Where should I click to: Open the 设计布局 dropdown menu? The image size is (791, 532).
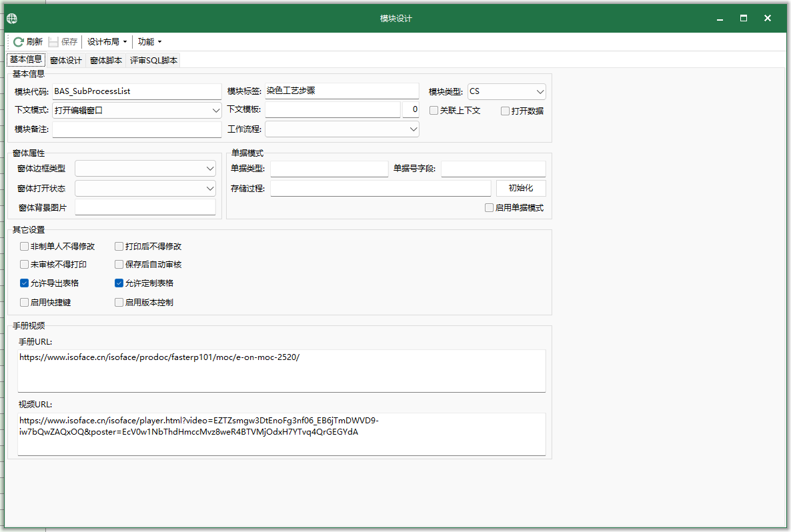[x=107, y=42]
